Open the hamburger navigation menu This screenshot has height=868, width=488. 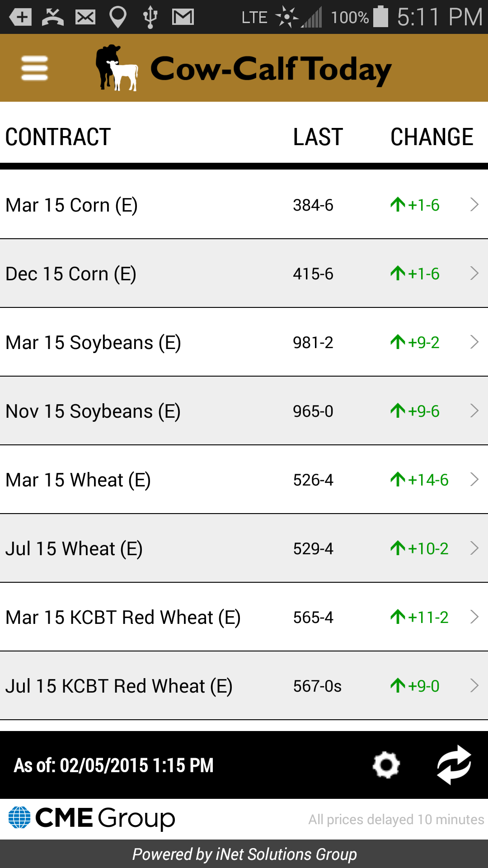34,68
